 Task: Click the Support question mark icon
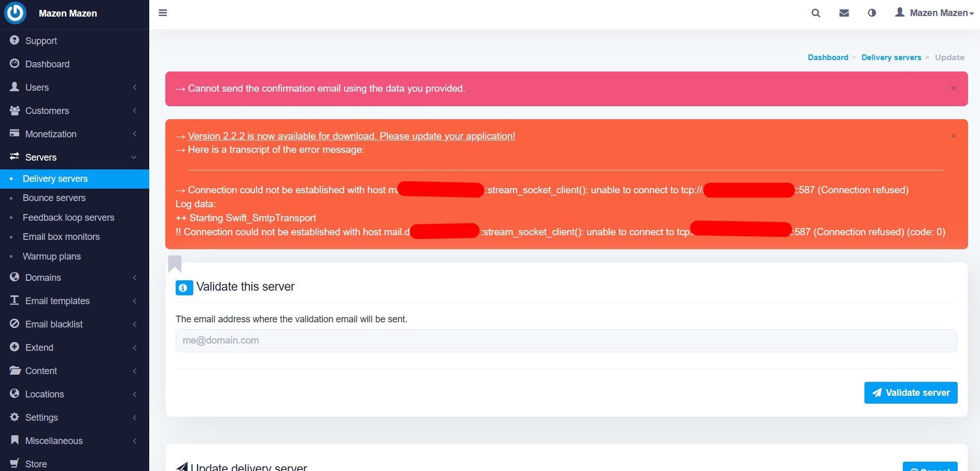click(15, 40)
